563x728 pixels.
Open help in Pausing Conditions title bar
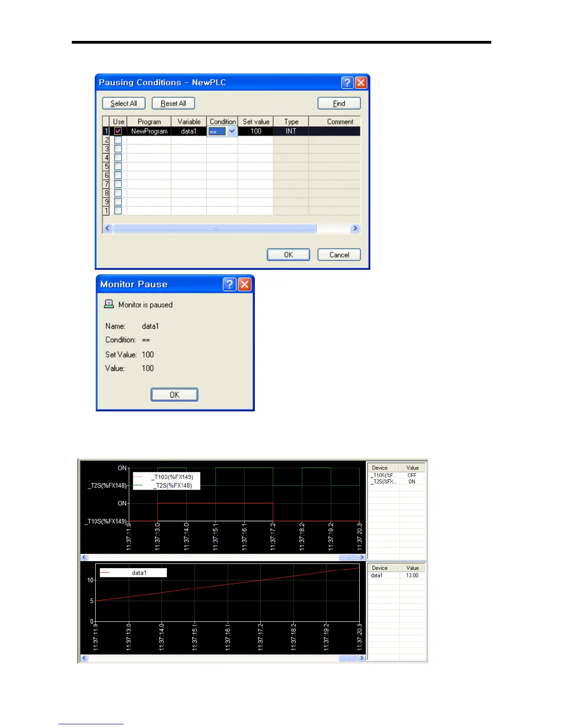click(347, 82)
